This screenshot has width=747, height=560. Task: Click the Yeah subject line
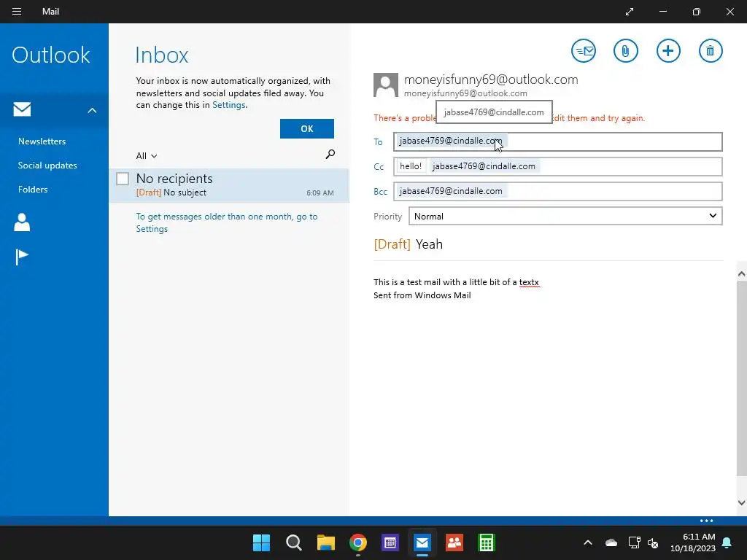(429, 244)
